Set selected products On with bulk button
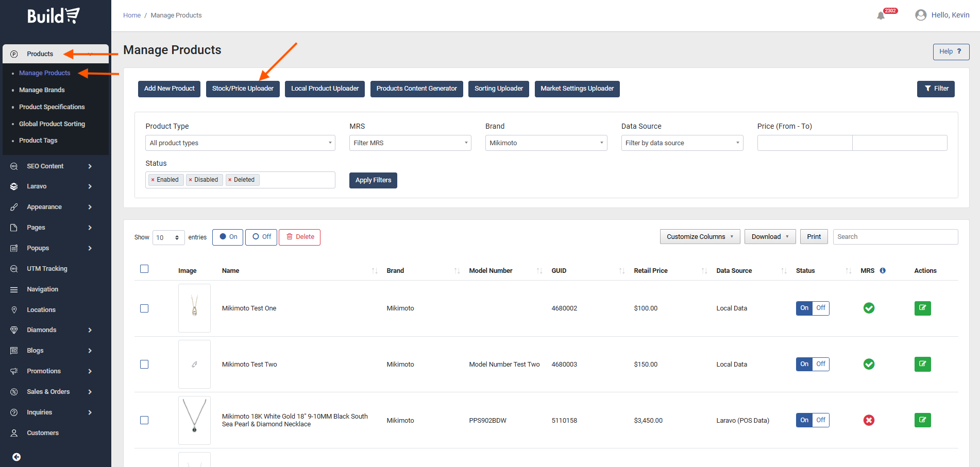The image size is (980, 467). click(x=228, y=237)
